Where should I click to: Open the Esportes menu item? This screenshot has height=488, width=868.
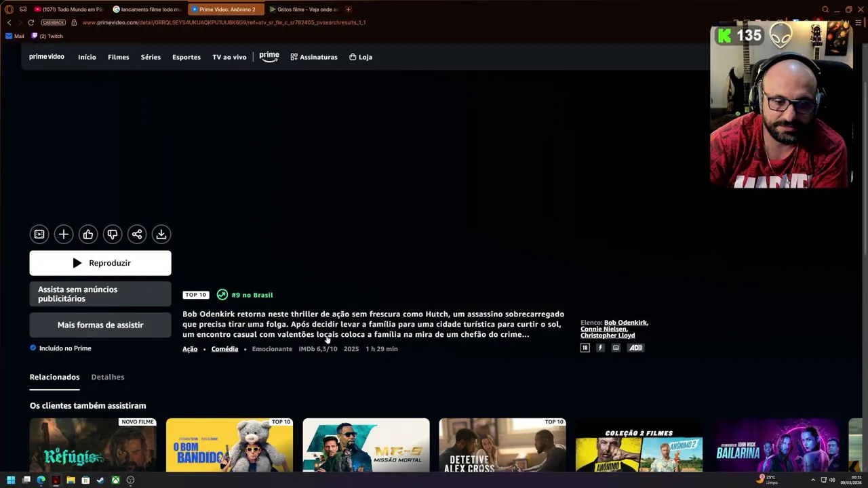tap(186, 57)
